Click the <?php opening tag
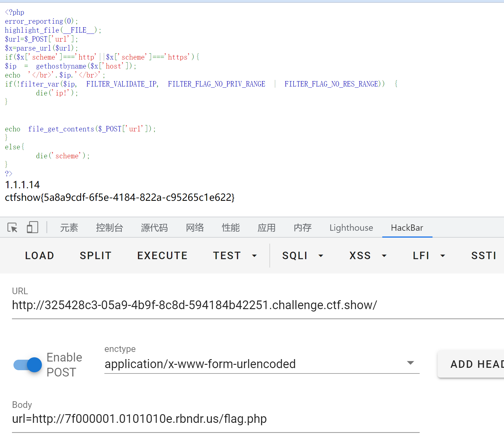Screen dimensions: 504x442 pos(15,12)
